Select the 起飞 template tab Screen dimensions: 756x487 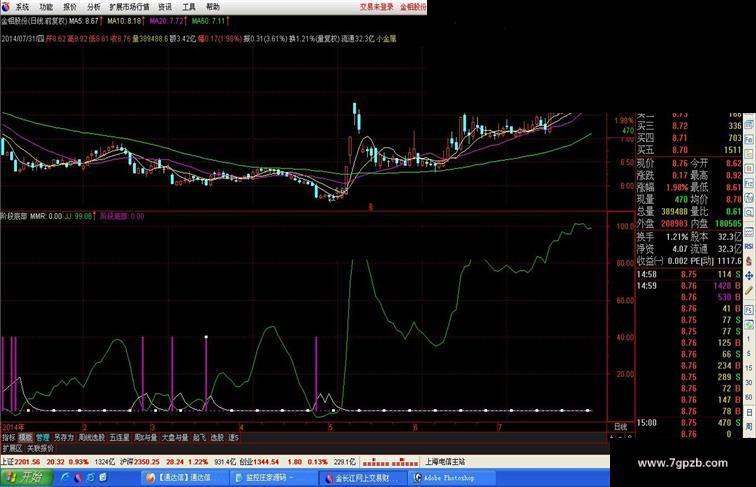[x=200, y=437]
